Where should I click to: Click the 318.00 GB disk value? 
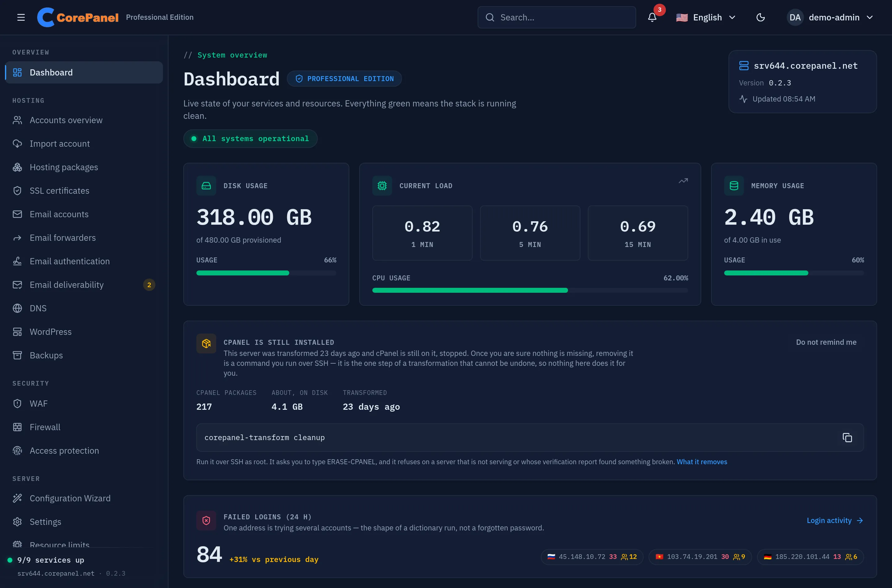pyautogui.click(x=254, y=218)
